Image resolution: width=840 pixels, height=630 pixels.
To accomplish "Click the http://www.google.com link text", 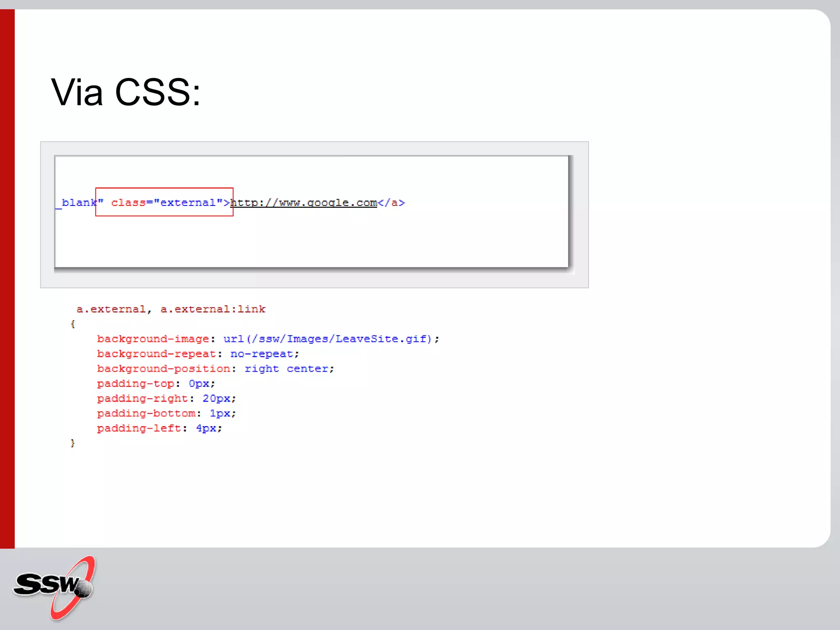I will 304,203.
